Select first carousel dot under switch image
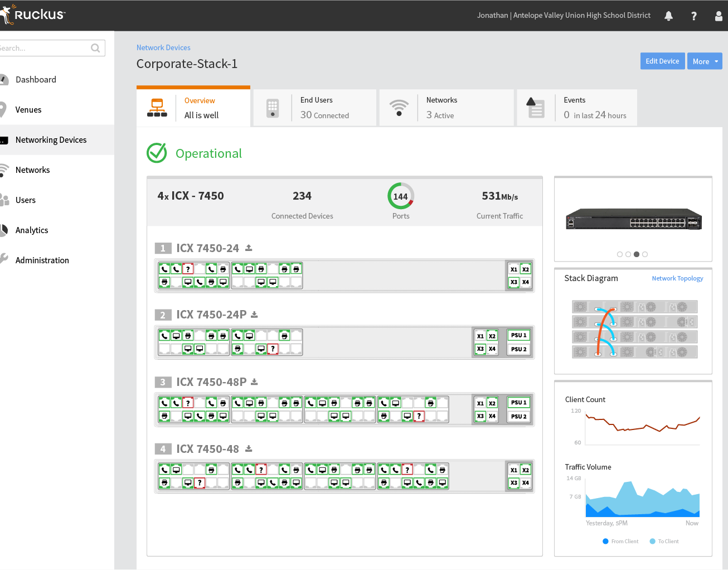This screenshot has height=570, width=728. pyautogui.click(x=620, y=254)
